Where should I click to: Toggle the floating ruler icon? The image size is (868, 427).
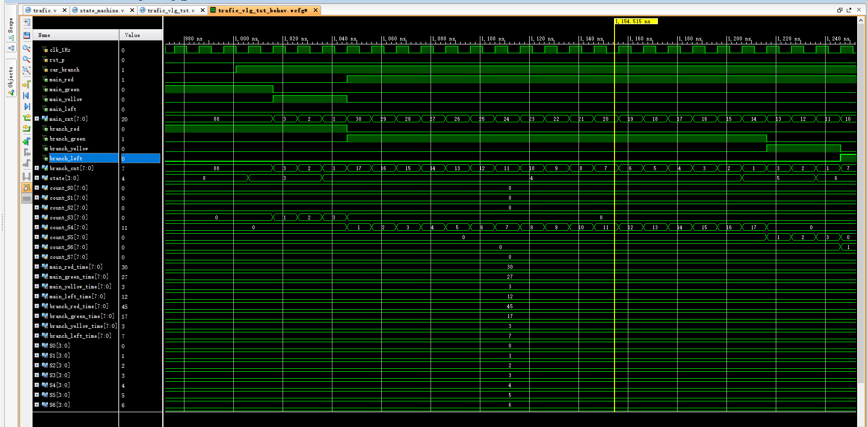pyautogui.click(x=27, y=198)
